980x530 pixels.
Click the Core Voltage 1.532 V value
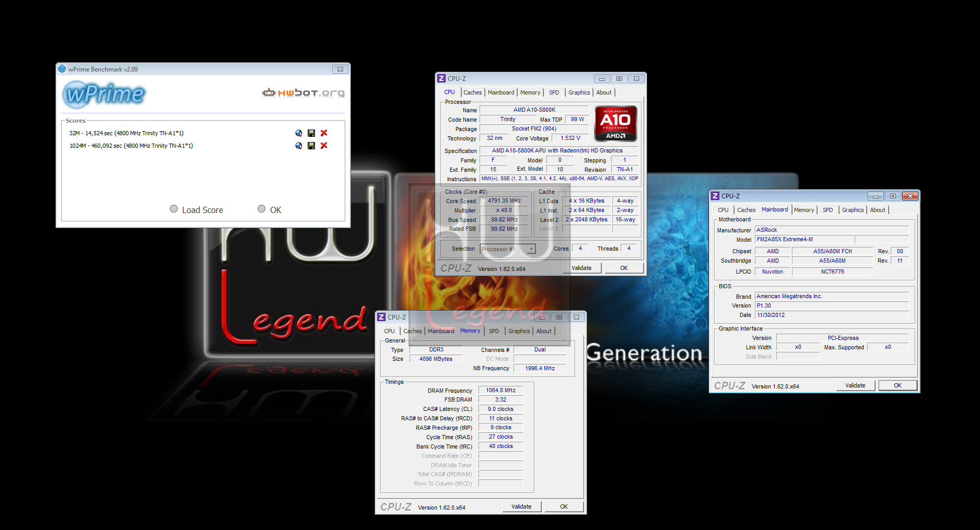[570, 138]
